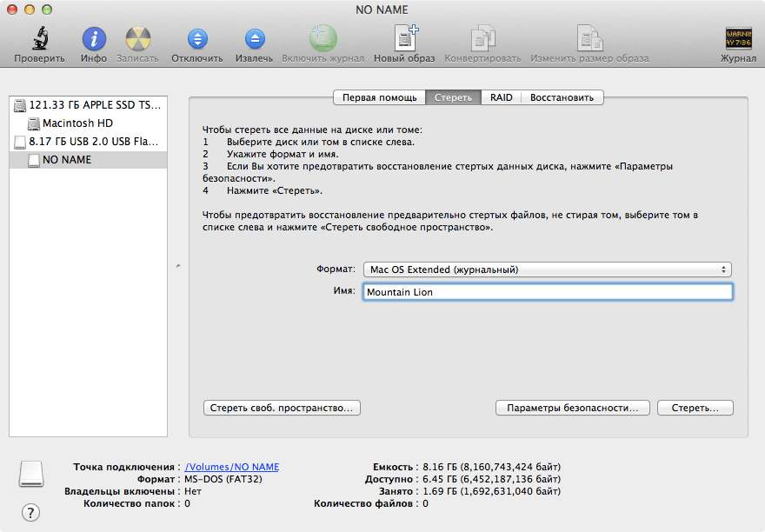765x532 pixels.
Task: Select Macintosh HD volume in sidebar
Action: click(77, 123)
